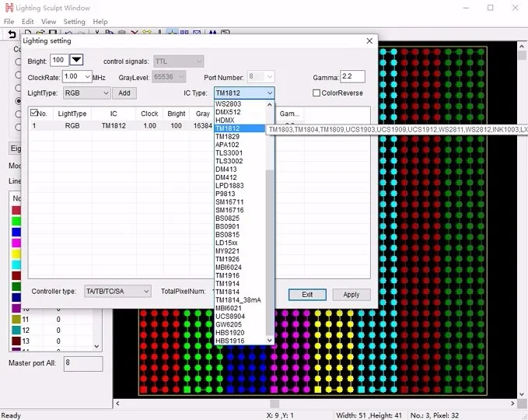Toggle the ColorReverse checkbox
This screenshot has width=528, height=420.
coord(316,93)
